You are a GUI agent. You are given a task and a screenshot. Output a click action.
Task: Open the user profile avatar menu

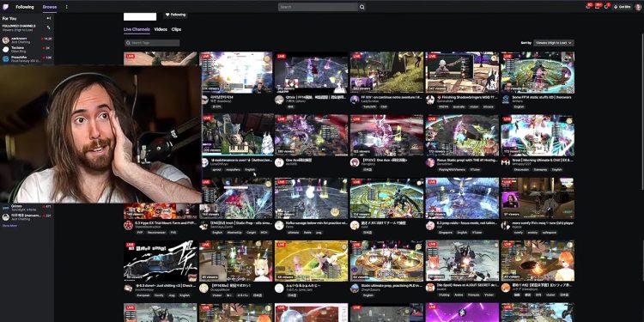[638, 7]
